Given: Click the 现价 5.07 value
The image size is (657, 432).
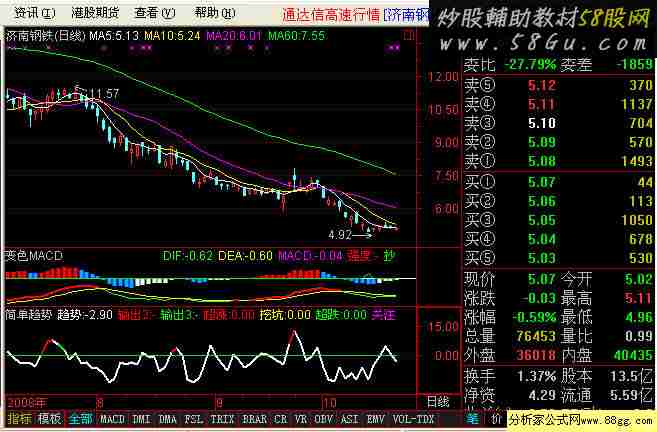Looking at the screenshot, I should (x=542, y=279).
